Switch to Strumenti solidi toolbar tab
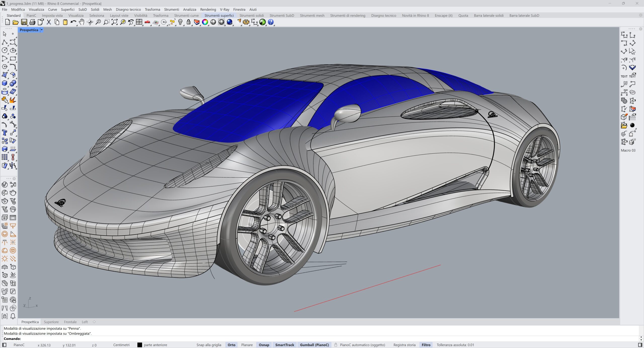Screen dimensions: 644x348 point(252,15)
